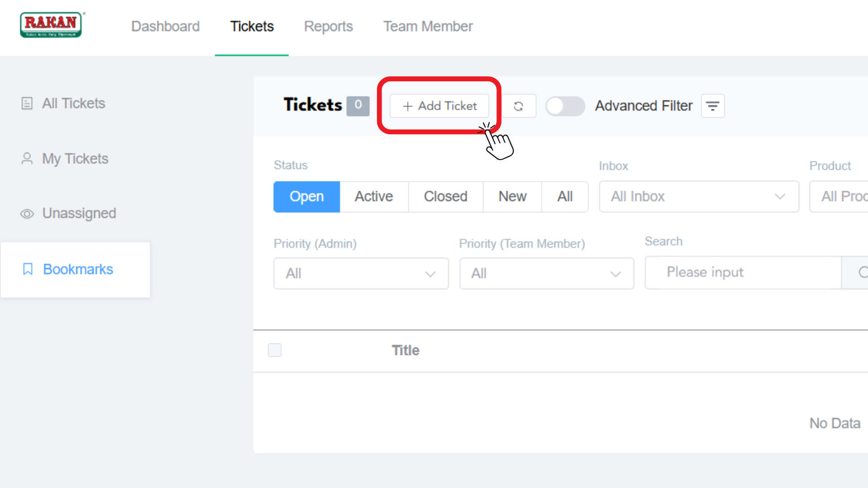Click the Unassigned eye icon
The image size is (868, 488).
27,214
